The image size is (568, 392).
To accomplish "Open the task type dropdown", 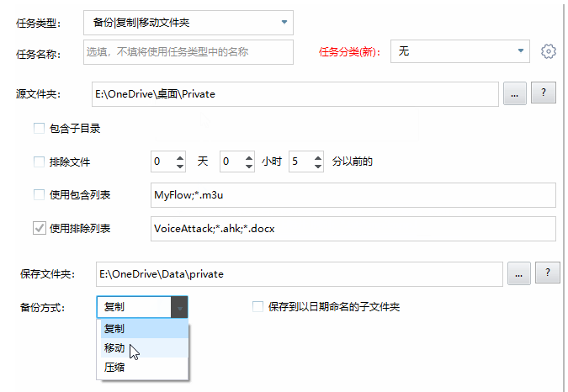I will [188, 23].
